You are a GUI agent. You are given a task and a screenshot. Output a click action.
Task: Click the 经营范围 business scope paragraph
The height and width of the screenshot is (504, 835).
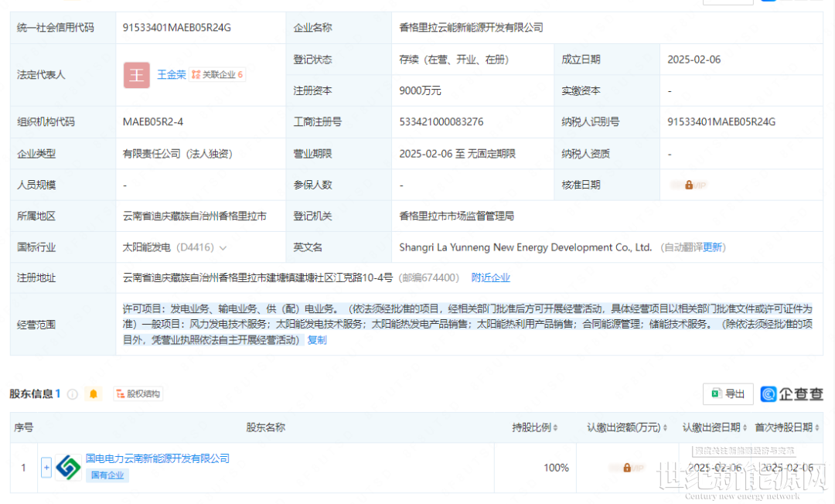coord(468,324)
